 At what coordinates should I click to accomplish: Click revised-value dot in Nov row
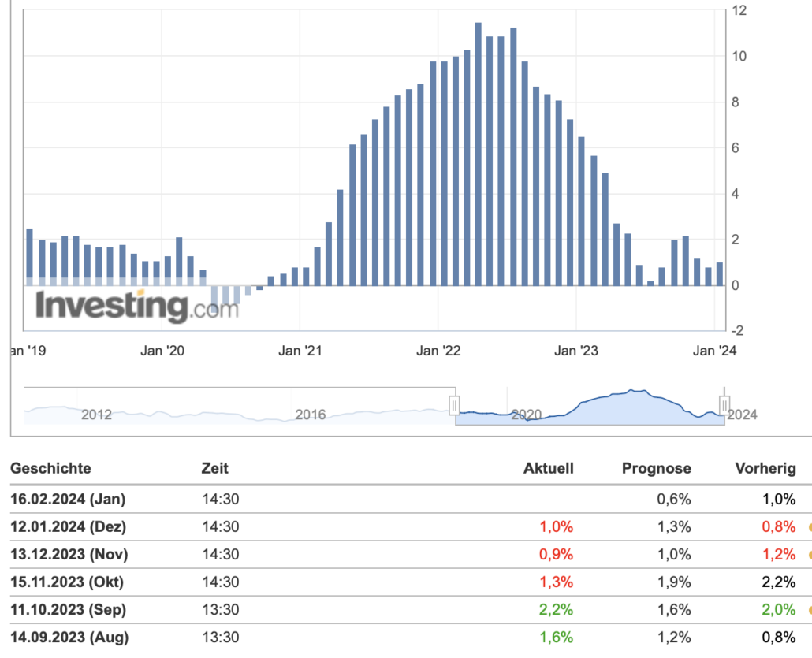pyautogui.click(x=809, y=555)
